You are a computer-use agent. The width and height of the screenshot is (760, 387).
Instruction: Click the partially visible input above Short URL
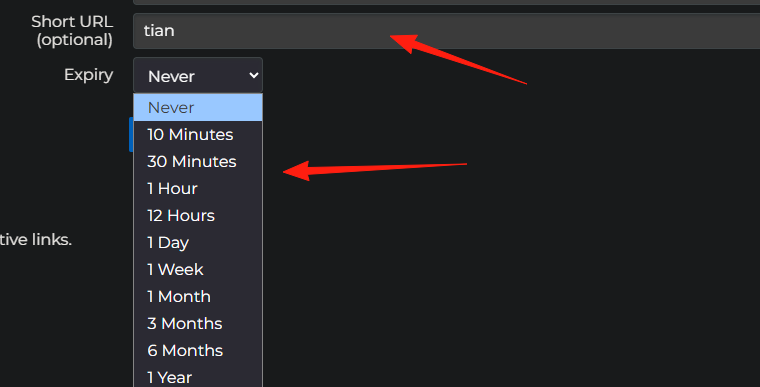pyautogui.click(x=446, y=2)
